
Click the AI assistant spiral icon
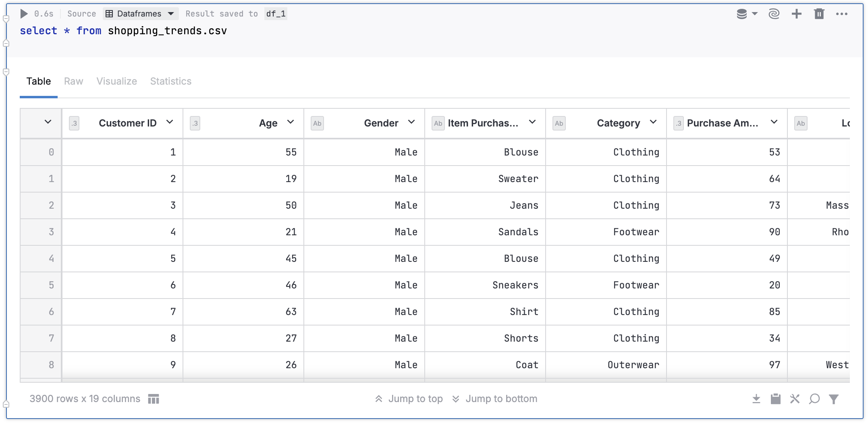pos(774,14)
